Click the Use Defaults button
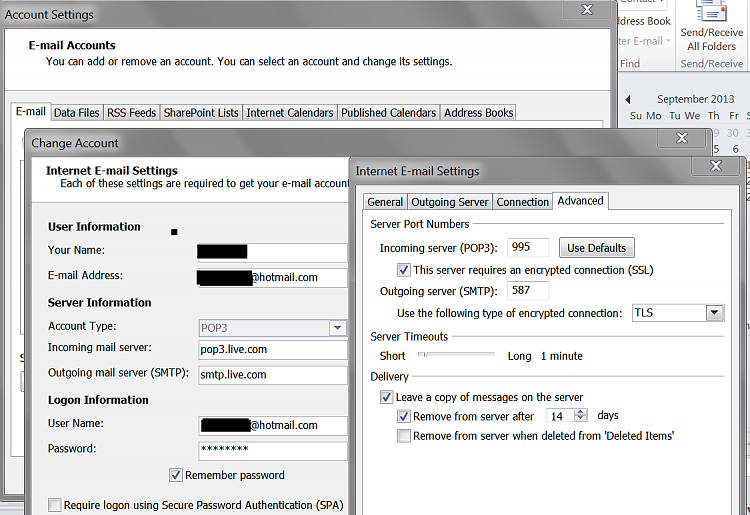 click(596, 248)
